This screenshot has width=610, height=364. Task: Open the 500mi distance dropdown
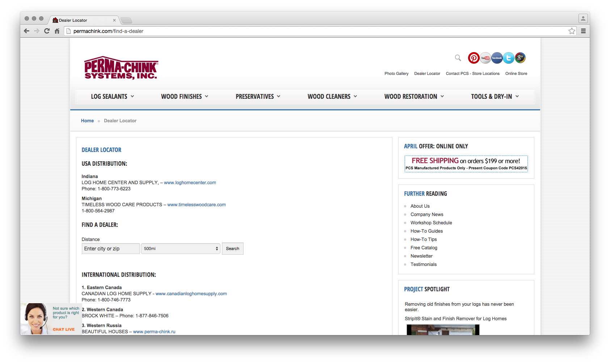tap(181, 249)
